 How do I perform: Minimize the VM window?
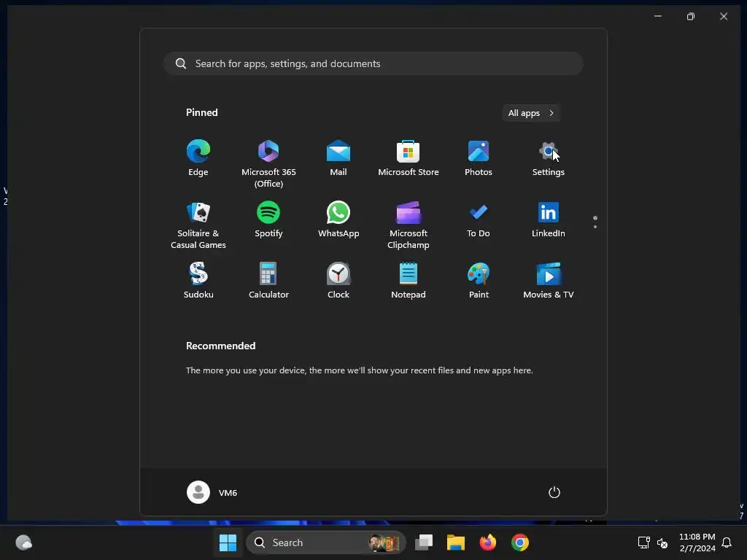[x=658, y=16]
